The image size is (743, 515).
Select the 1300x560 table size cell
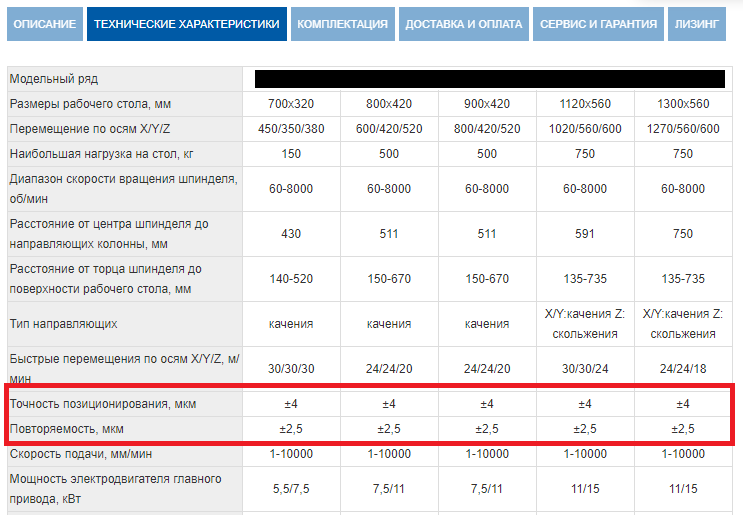pos(683,104)
